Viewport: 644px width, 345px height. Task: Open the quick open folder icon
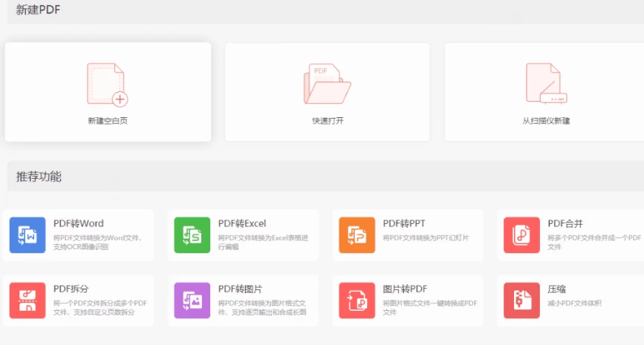[x=328, y=84]
